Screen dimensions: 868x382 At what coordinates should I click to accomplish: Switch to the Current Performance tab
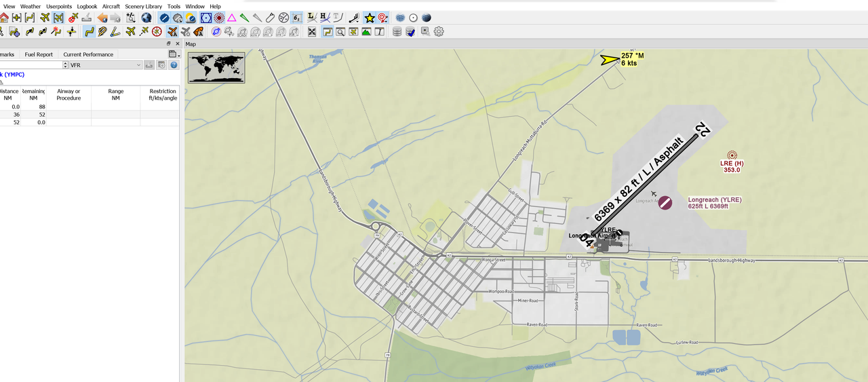coord(88,54)
